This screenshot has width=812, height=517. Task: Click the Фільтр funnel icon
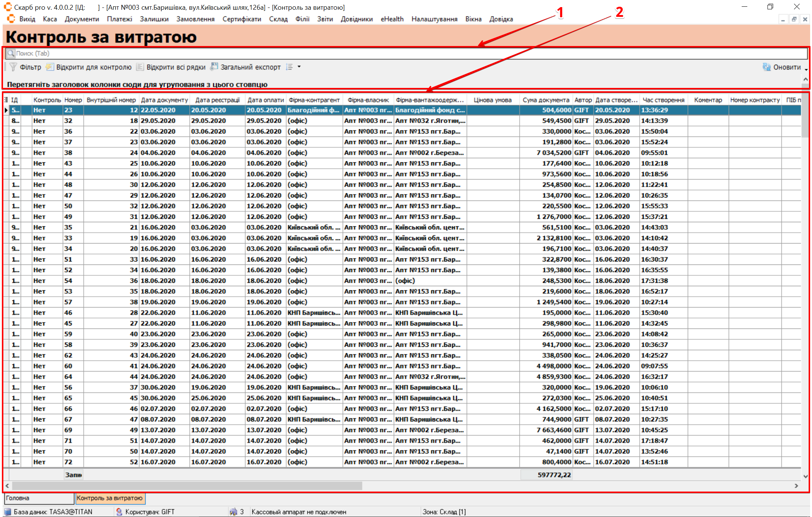click(x=13, y=67)
